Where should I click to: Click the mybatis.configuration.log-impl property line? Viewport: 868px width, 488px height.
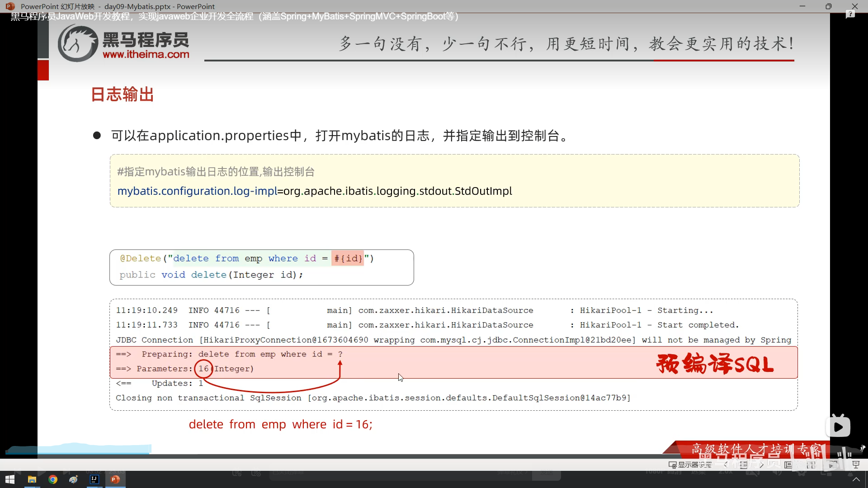pyautogui.click(x=315, y=191)
